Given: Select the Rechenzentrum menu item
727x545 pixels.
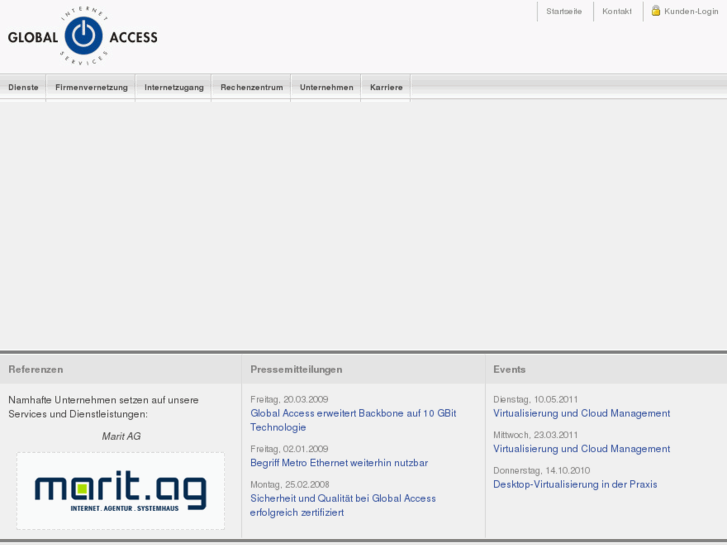Looking at the screenshot, I should click(252, 87).
